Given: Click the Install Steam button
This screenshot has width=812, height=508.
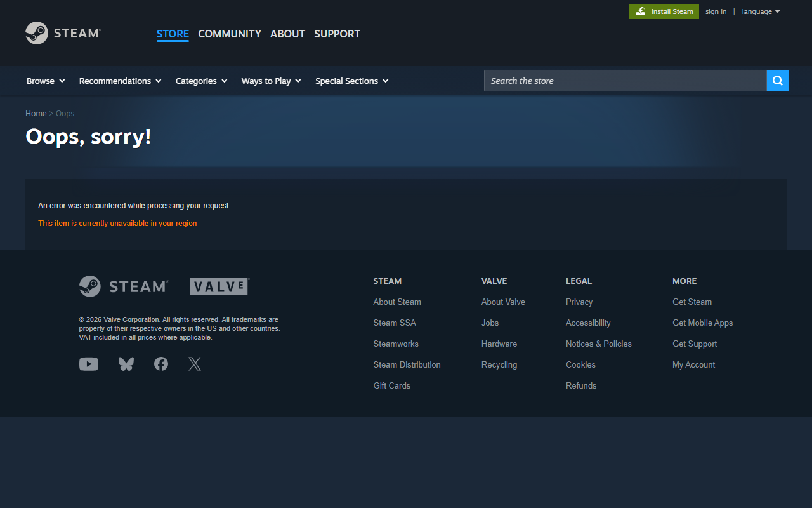Looking at the screenshot, I should pyautogui.click(x=664, y=11).
